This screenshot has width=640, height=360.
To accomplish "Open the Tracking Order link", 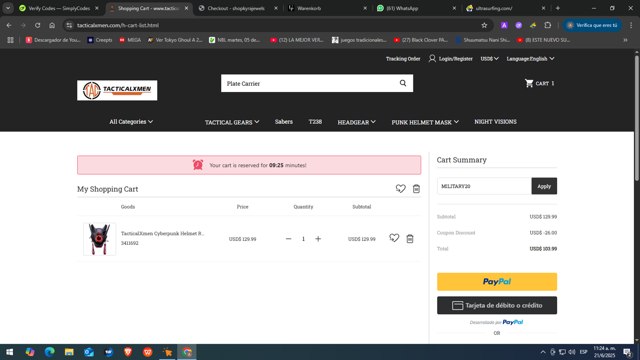I will point(403,59).
